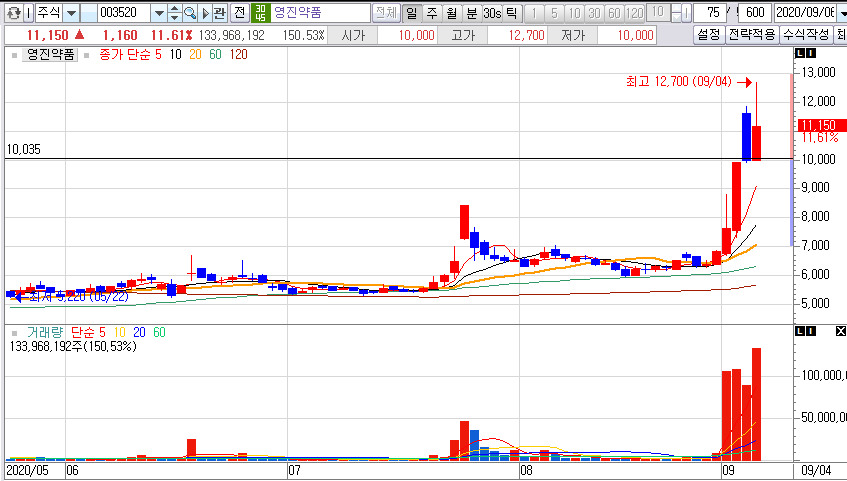
Task: Click the current price 11,150
Action: (x=48, y=36)
